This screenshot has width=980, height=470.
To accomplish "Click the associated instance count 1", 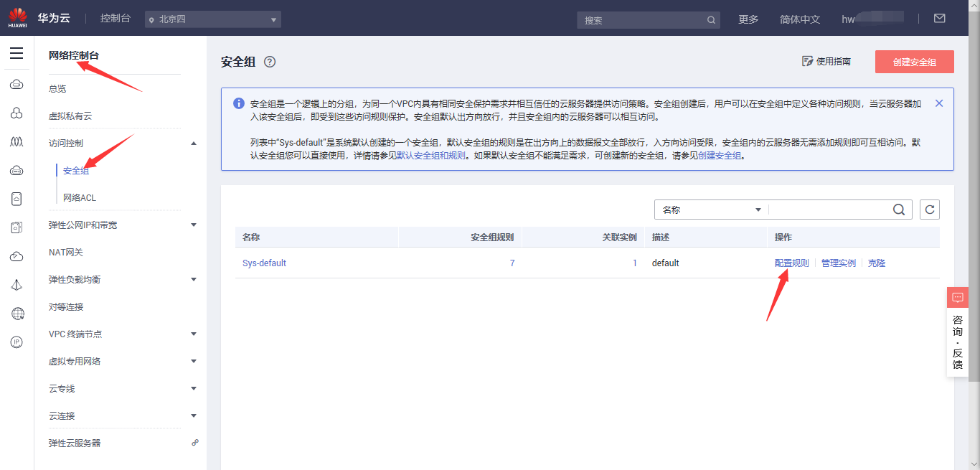I will (x=634, y=263).
